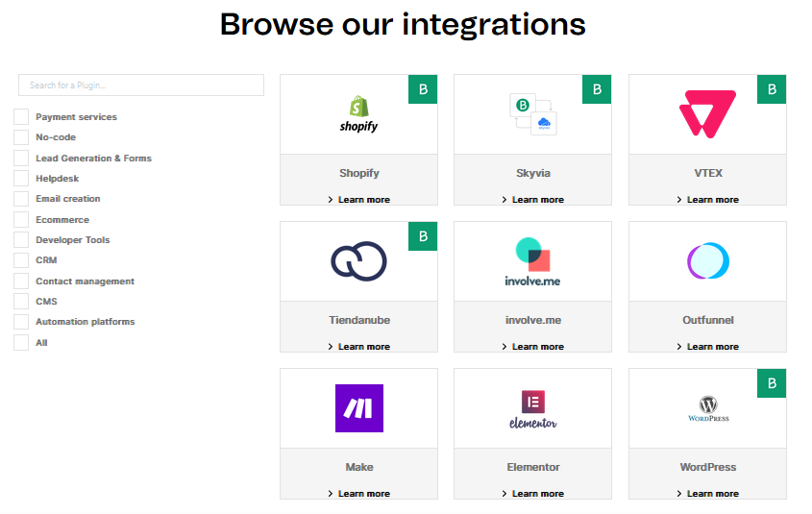Viewport: 812px width, 514px height.
Task: Select the All filter checkbox
Action: 21,343
